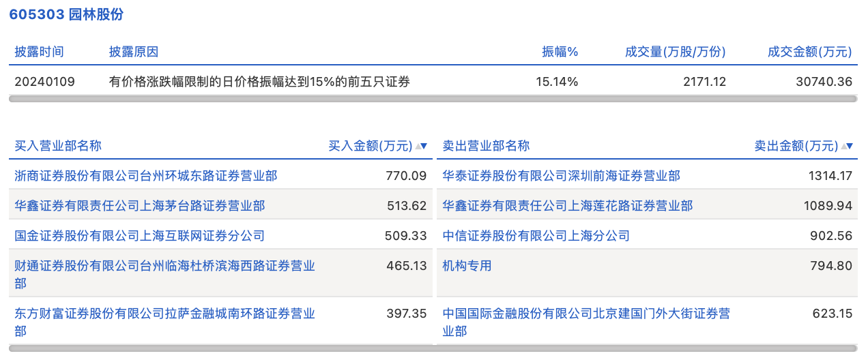Open the 机构专用 seller link

(467, 266)
